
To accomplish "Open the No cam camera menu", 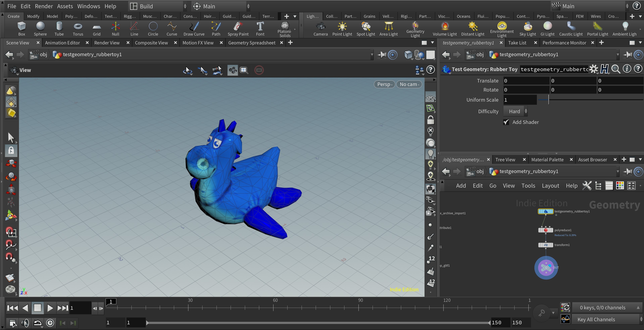I will (x=409, y=84).
